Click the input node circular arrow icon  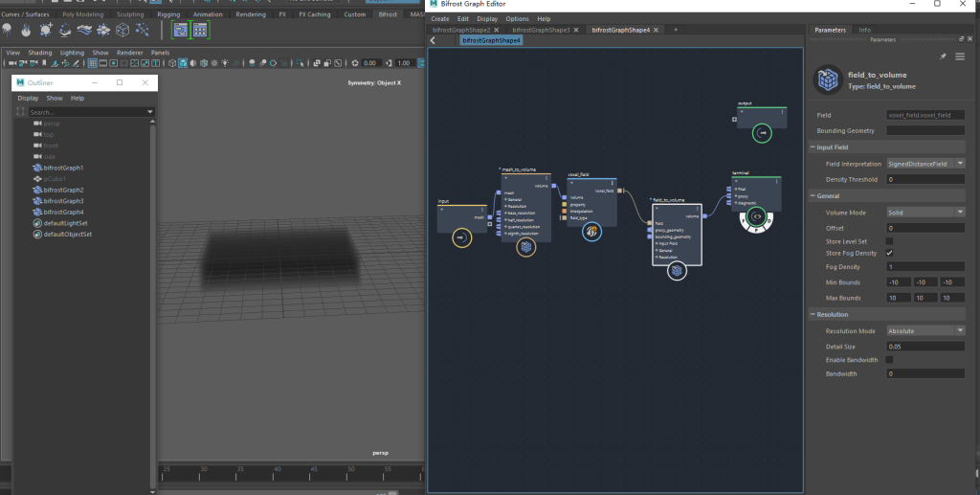(462, 237)
